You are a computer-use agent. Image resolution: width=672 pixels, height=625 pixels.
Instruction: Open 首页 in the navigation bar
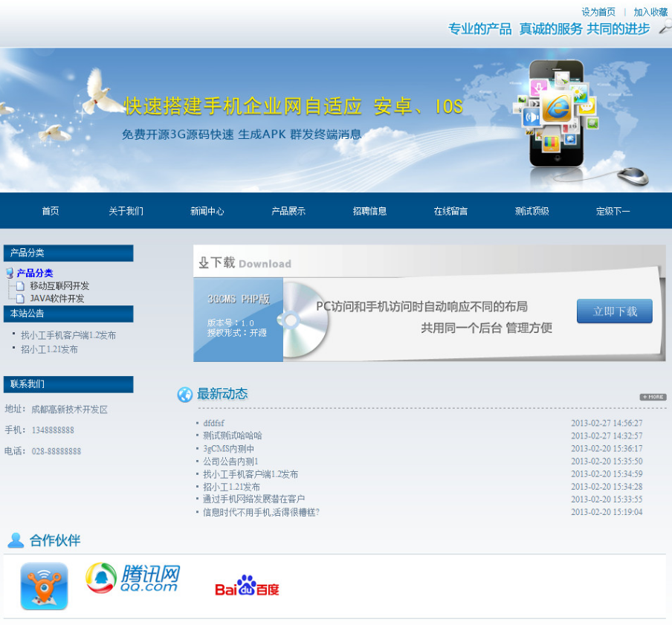click(50, 211)
